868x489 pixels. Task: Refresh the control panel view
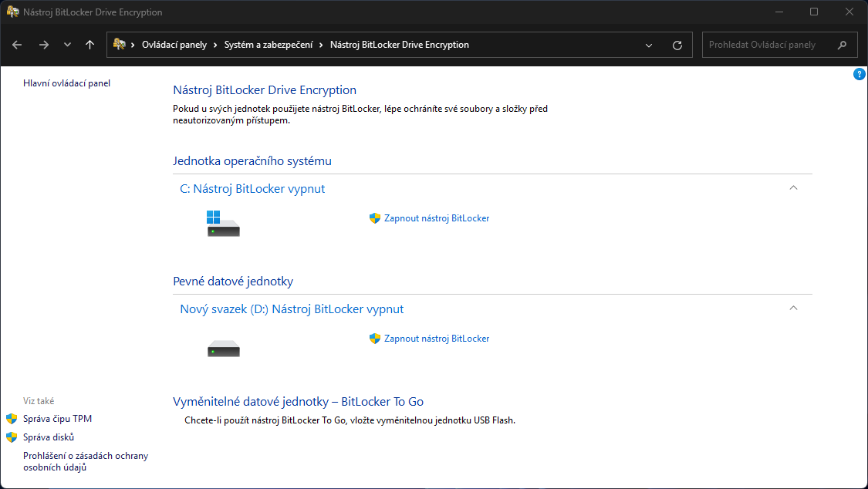click(x=677, y=46)
